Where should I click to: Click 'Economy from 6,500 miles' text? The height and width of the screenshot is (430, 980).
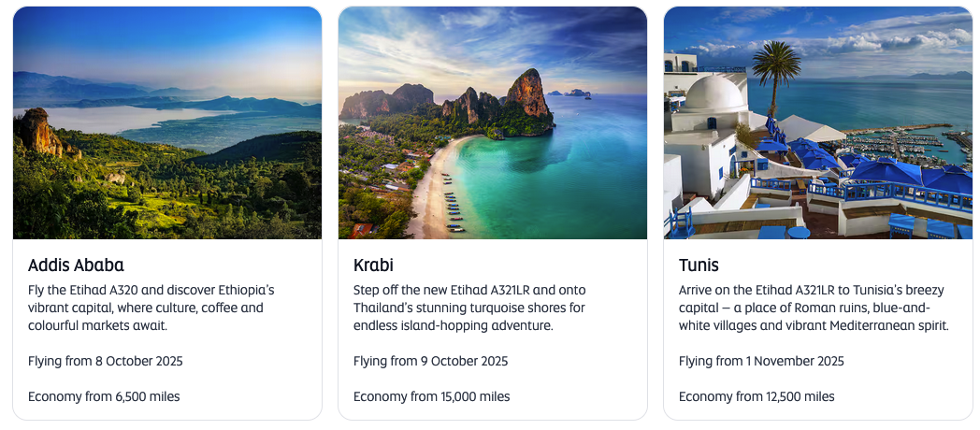coord(104,396)
